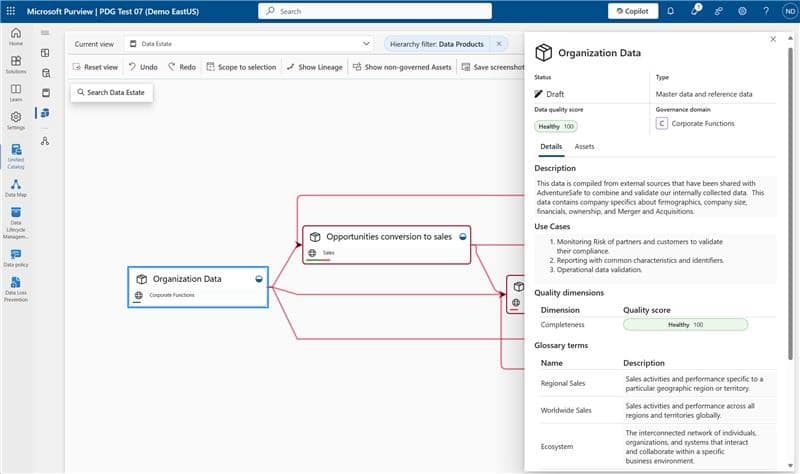The image size is (800, 474).
Task: Launch Copilot
Action: (x=633, y=11)
